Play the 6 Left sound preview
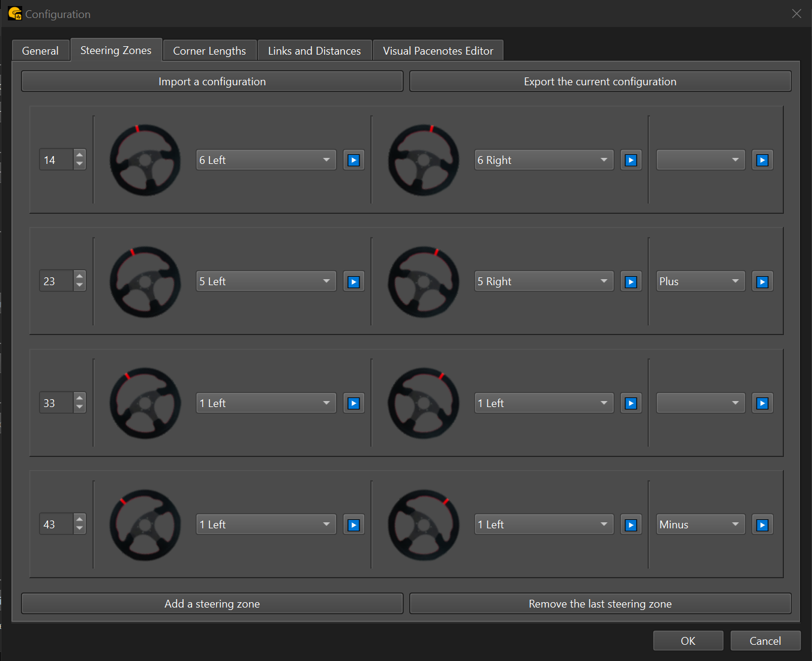This screenshot has width=812, height=661. [x=353, y=160]
